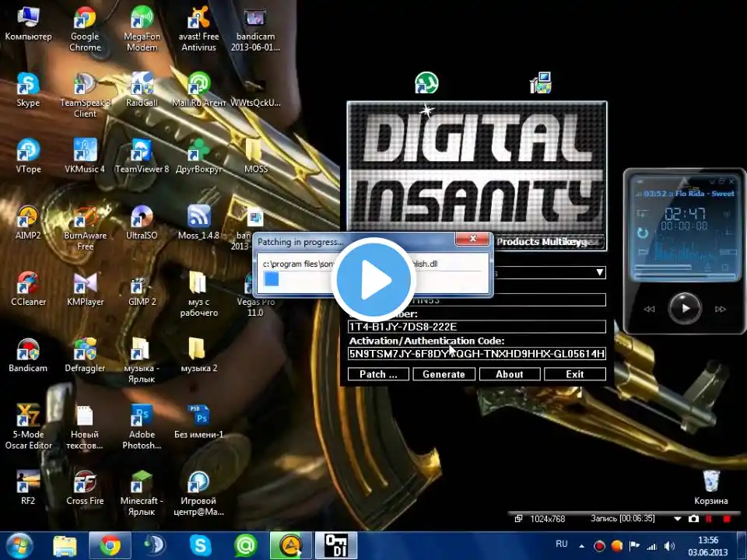Open the Google Chrome desktop shortcut
This screenshot has height=560, width=747.
(85, 19)
